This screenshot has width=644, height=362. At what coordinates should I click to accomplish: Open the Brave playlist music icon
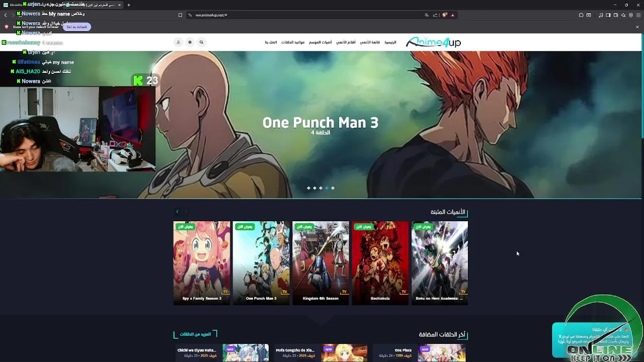[x=601, y=15]
